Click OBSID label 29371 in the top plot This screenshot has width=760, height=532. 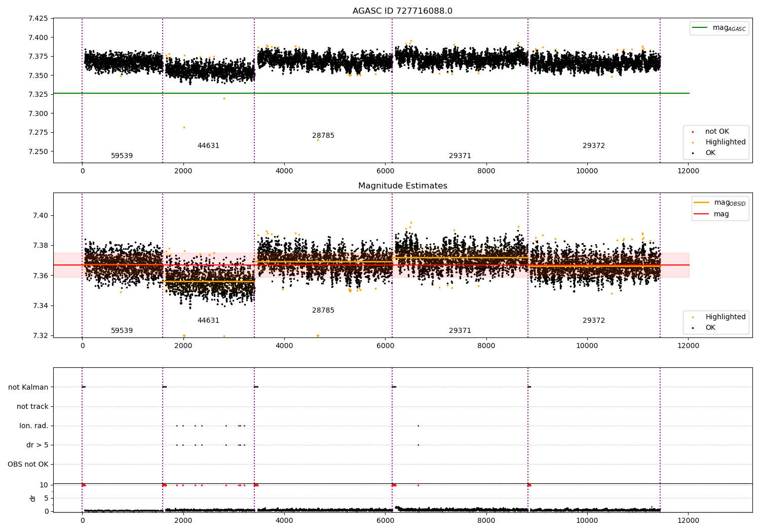click(x=460, y=156)
